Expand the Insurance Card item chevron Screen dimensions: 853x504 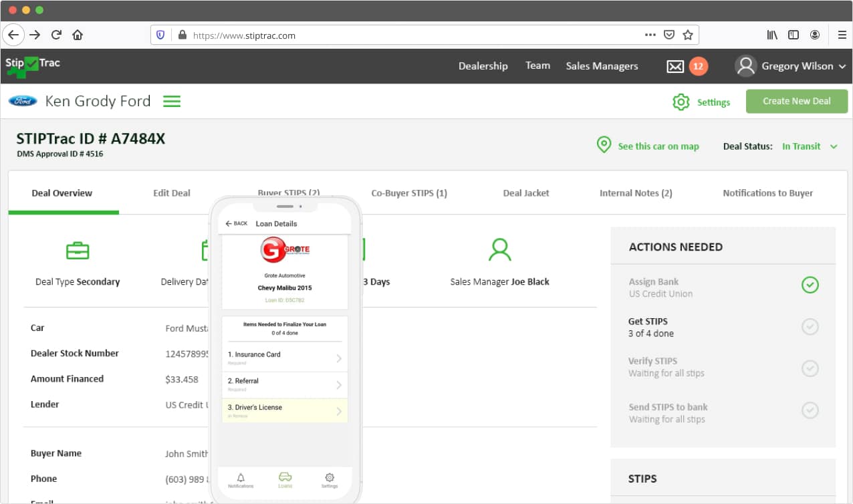pyautogui.click(x=339, y=359)
